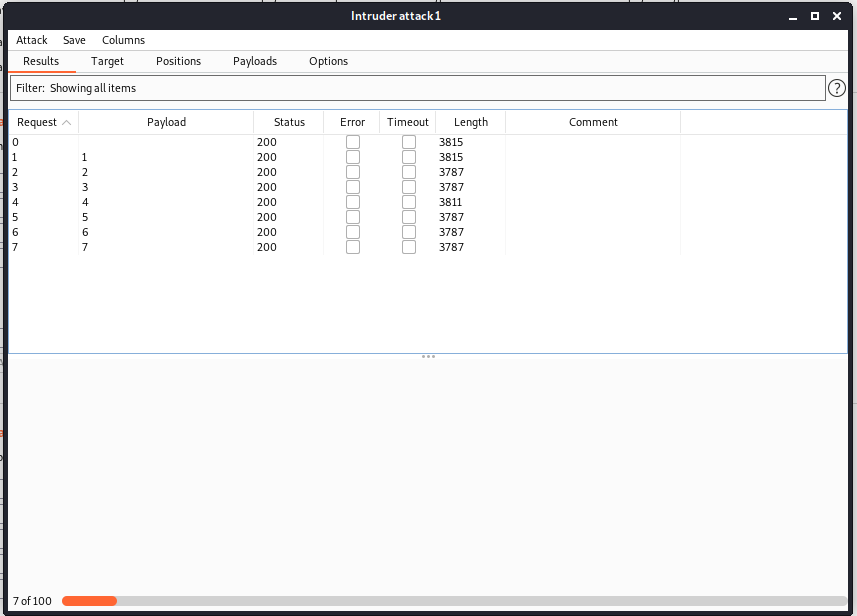Click the Request column sort arrow
Screen dimensions: 857x616
pyautogui.click(x=66, y=123)
